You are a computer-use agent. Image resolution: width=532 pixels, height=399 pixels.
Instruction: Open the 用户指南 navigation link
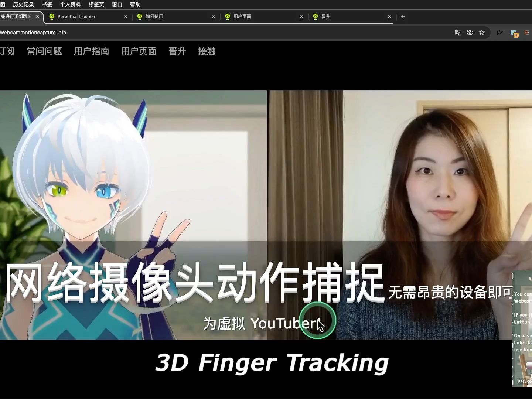point(92,51)
